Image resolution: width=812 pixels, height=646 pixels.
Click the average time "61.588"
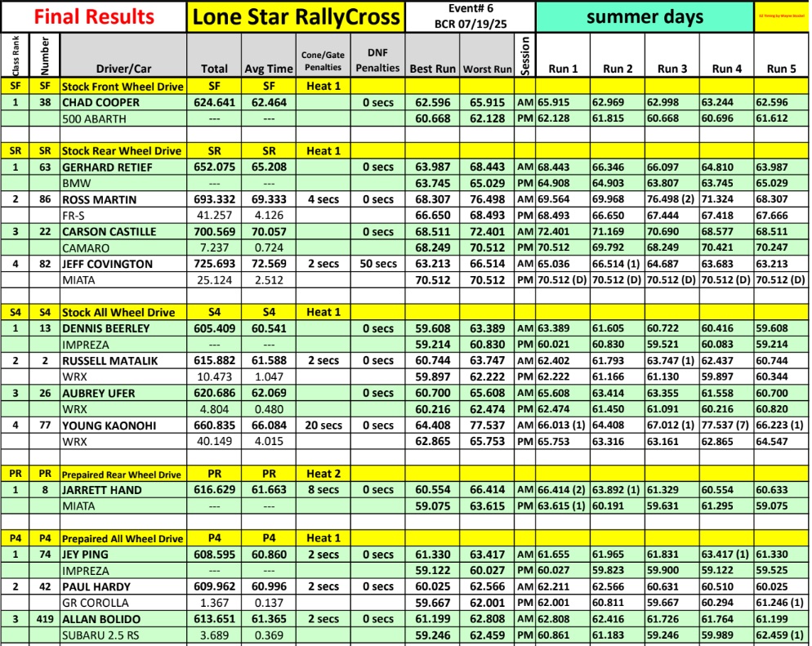coord(269,360)
